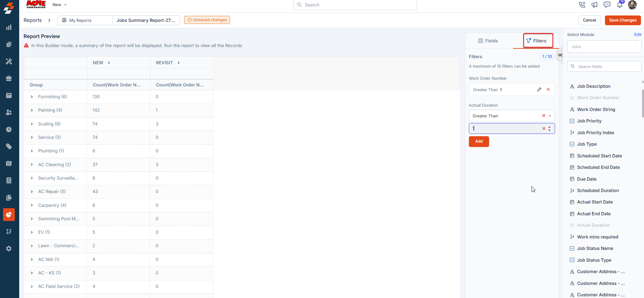644x298 pixels.
Task: Click the fields list scrollbar
Action: 643,104
